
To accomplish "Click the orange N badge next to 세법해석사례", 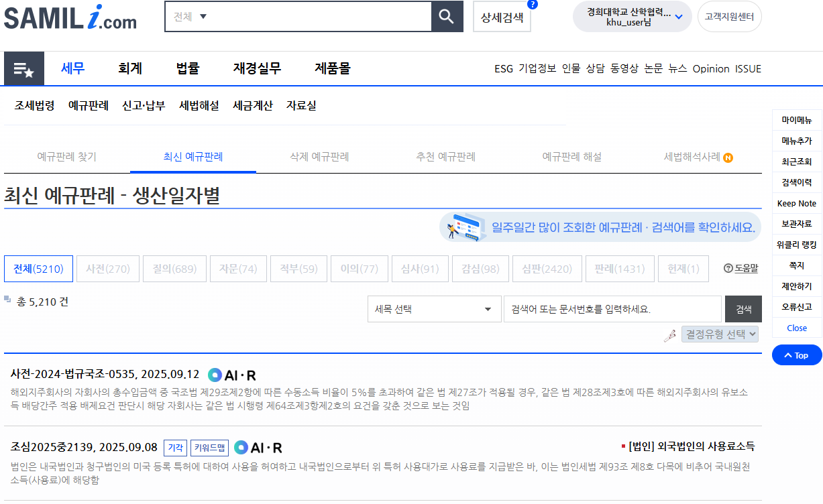I will [x=728, y=157].
